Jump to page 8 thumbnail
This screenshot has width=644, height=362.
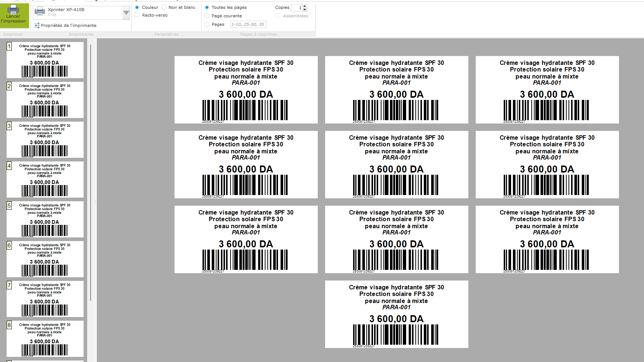click(x=45, y=339)
